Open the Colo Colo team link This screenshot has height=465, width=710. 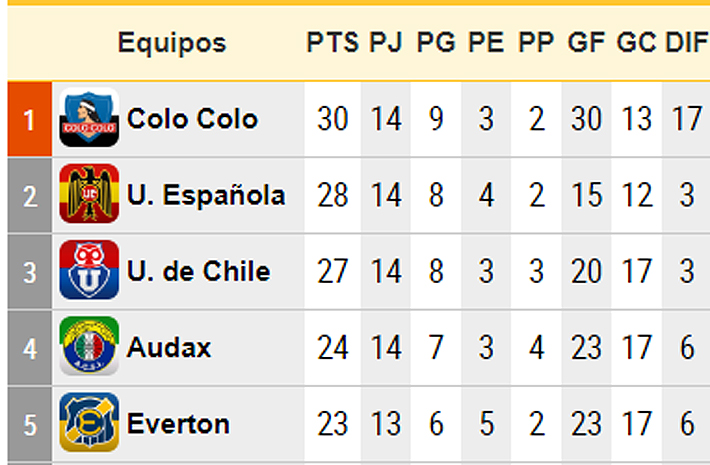pos(192,119)
